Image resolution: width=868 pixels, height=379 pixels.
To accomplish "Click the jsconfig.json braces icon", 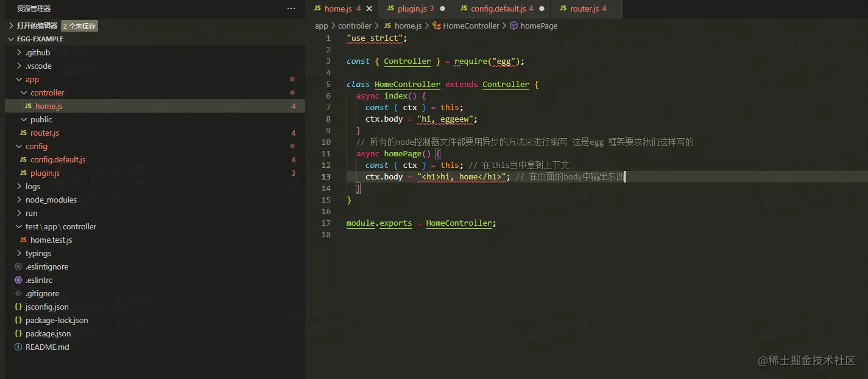I will pyautogui.click(x=18, y=307).
